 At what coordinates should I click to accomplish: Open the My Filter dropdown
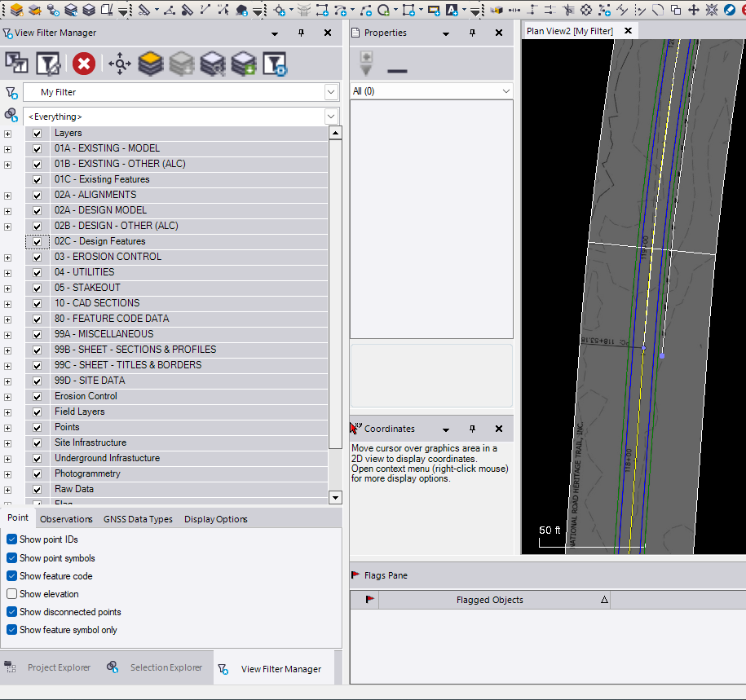tap(331, 92)
